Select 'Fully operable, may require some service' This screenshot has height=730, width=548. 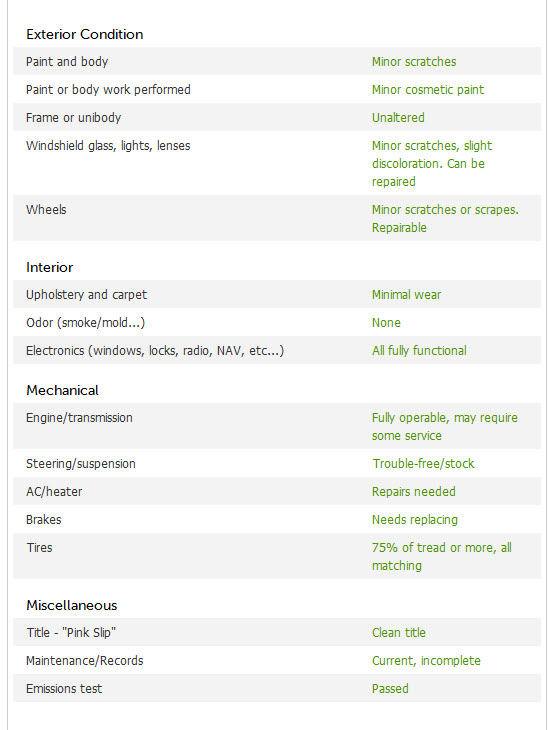(444, 426)
